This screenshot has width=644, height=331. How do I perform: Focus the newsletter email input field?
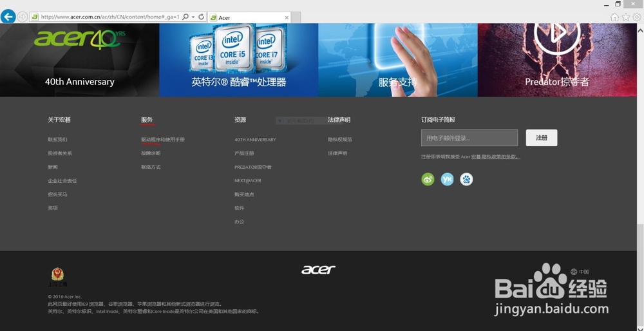pos(469,138)
